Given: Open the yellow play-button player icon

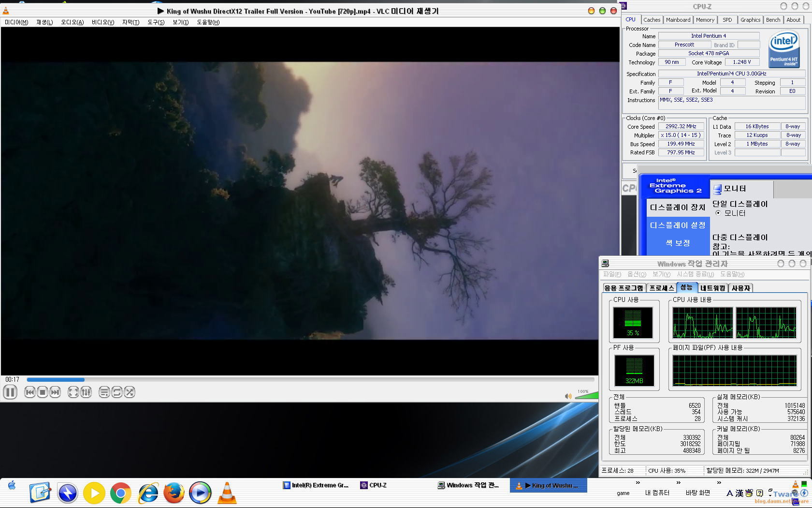Looking at the screenshot, I should [x=94, y=493].
